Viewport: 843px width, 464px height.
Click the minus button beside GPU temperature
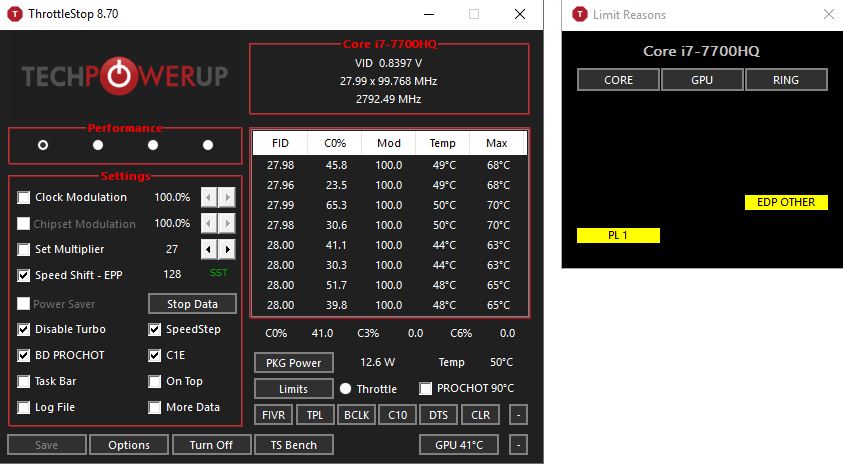[x=518, y=445]
